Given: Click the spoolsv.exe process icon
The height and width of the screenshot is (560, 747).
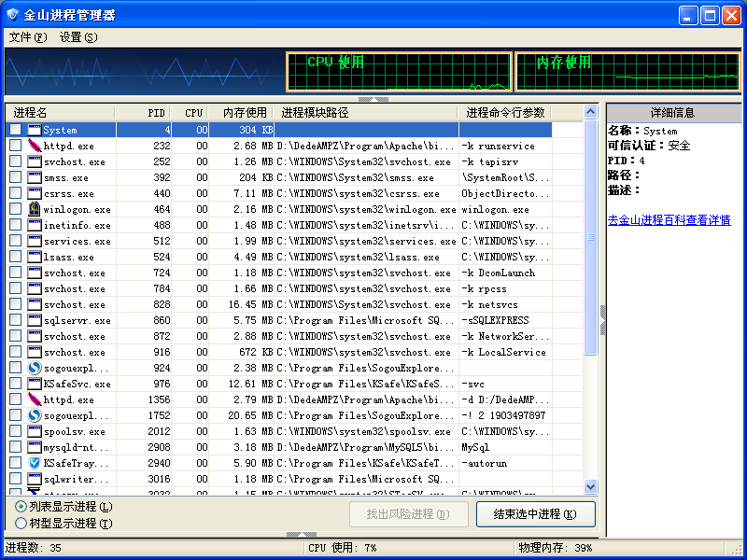Looking at the screenshot, I should (x=35, y=431).
